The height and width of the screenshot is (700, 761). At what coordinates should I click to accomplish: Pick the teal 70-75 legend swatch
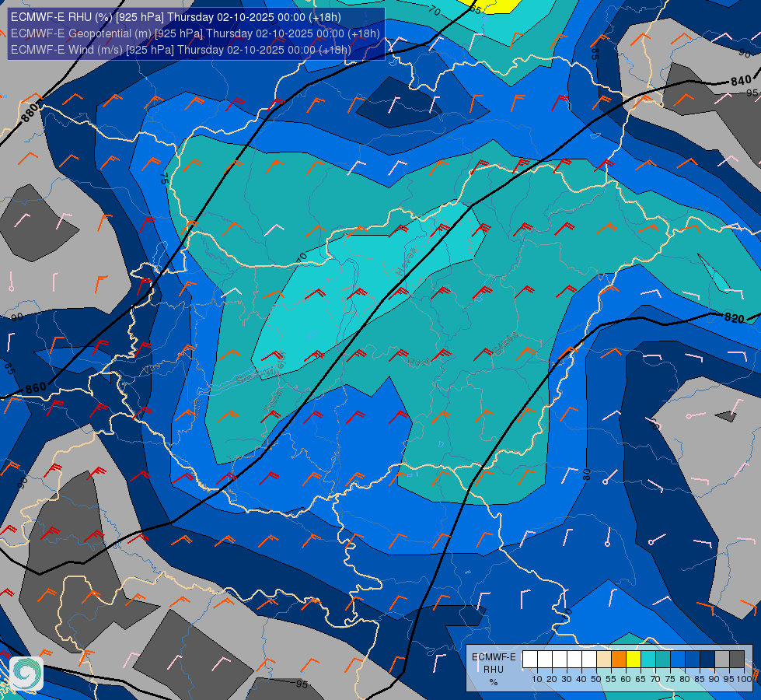coord(663,660)
